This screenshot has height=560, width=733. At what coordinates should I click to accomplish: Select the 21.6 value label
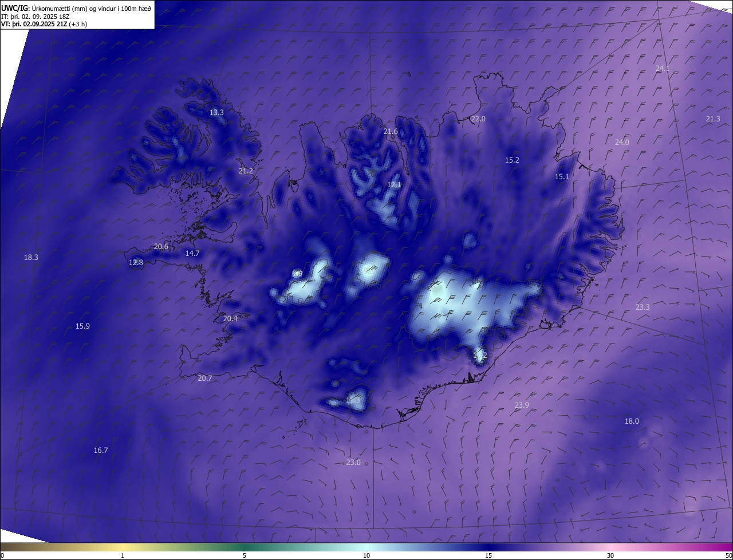(x=391, y=132)
